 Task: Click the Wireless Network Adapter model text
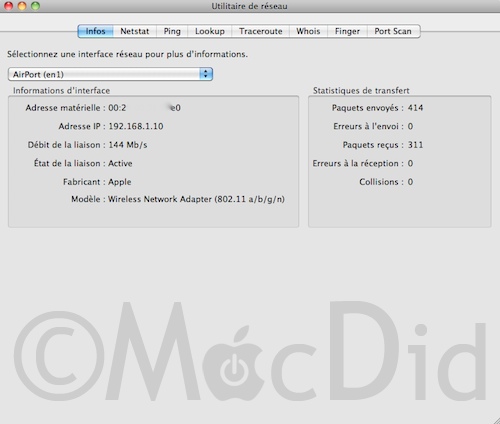pos(196,199)
